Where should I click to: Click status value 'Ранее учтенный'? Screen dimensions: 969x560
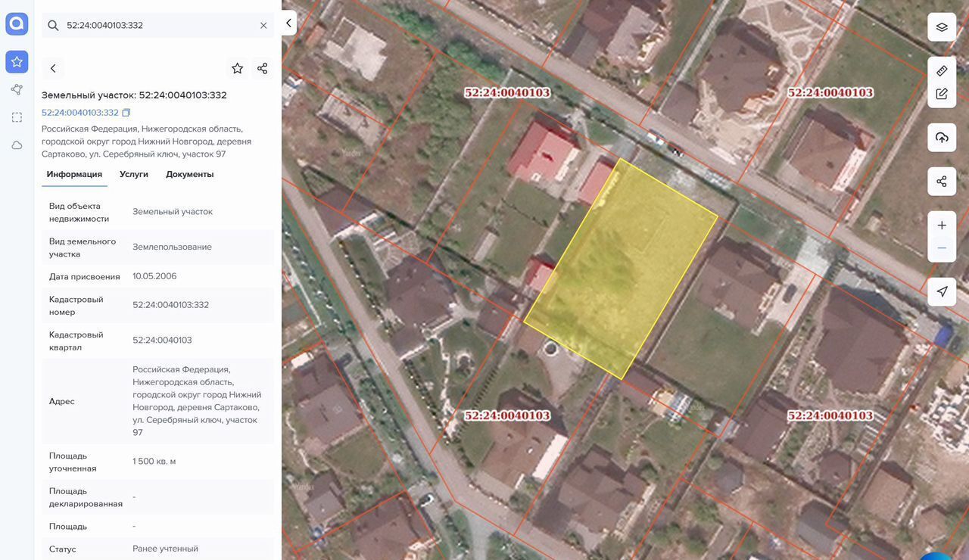(165, 549)
